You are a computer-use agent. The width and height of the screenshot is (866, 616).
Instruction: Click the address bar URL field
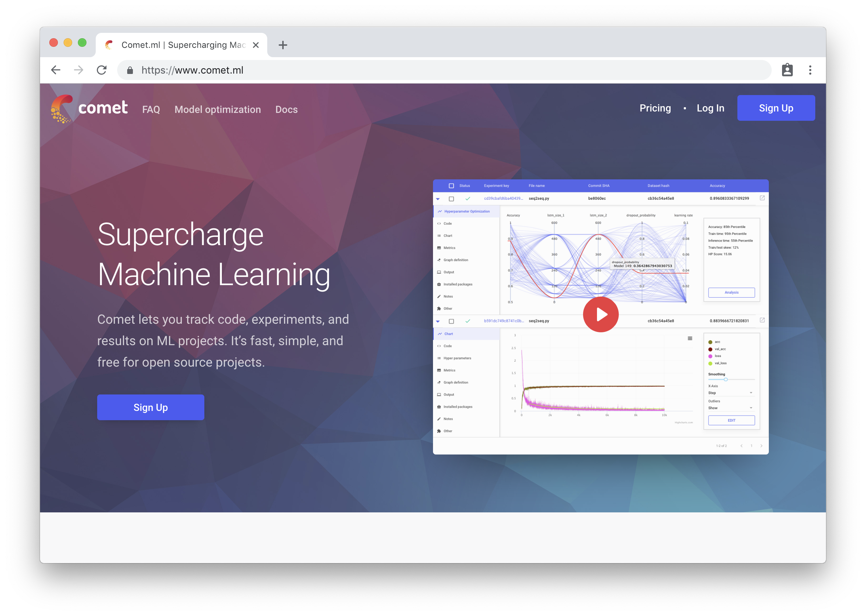(x=444, y=70)
